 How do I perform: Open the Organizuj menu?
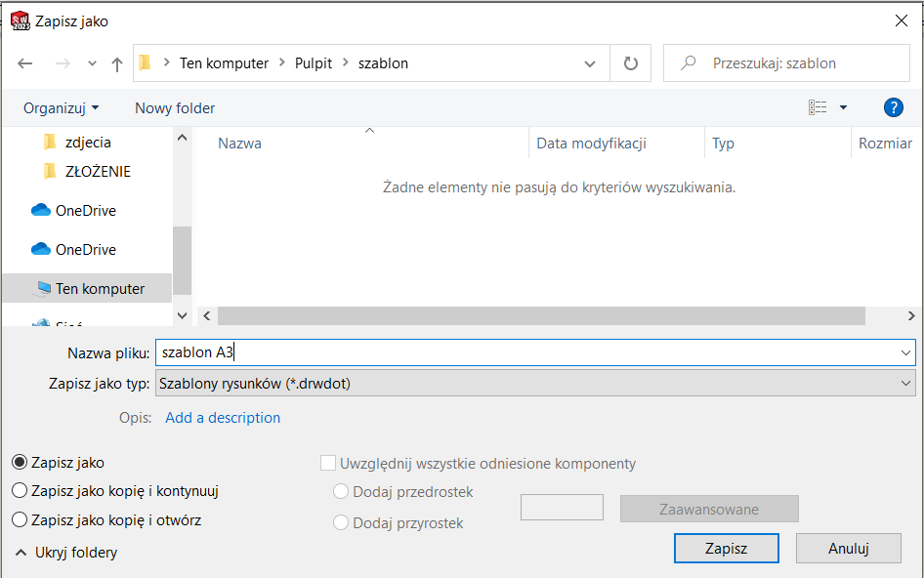[62, 107]
